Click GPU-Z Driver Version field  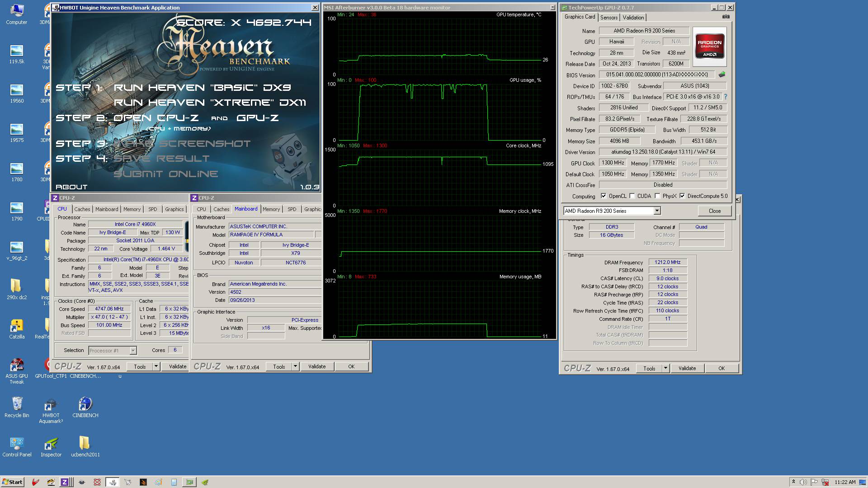[663, 152]
